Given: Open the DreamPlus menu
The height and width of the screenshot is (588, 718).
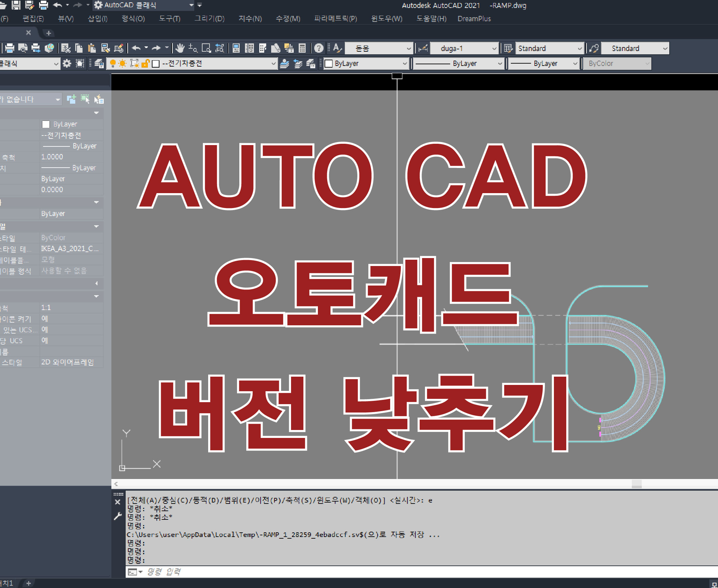Looking at the screenshot, I should click(474, 19).
